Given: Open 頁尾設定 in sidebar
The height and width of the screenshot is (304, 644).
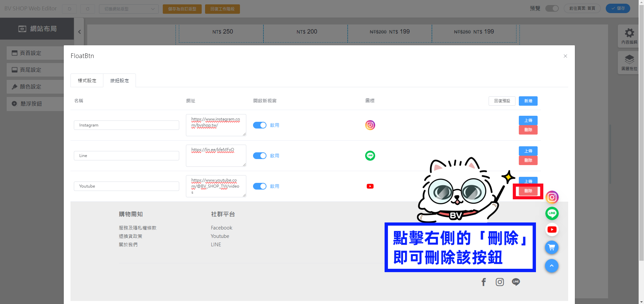Looking at the screenshot, I should pyautogui.click(x=35, y=70).
